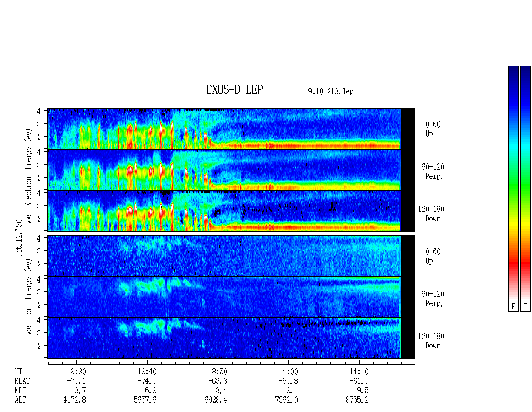Select the [90101213.lep] file name label

tap(331, 91)
